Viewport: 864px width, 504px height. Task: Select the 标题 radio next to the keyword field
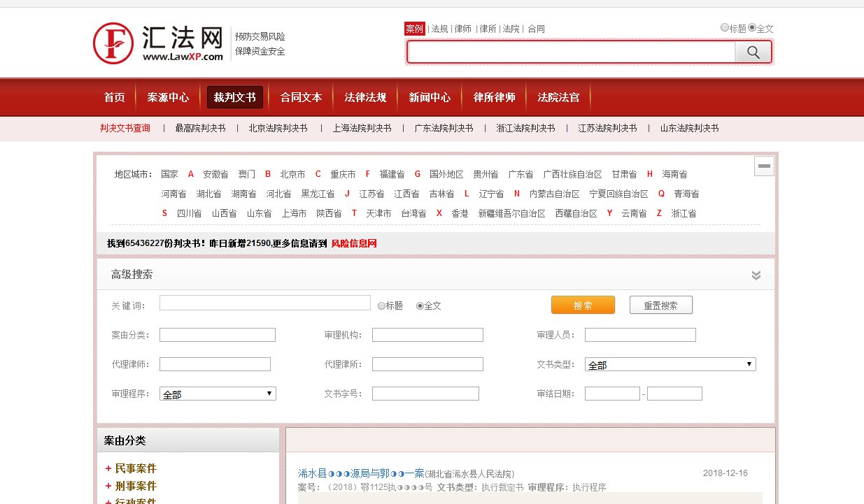click(380, 305)
